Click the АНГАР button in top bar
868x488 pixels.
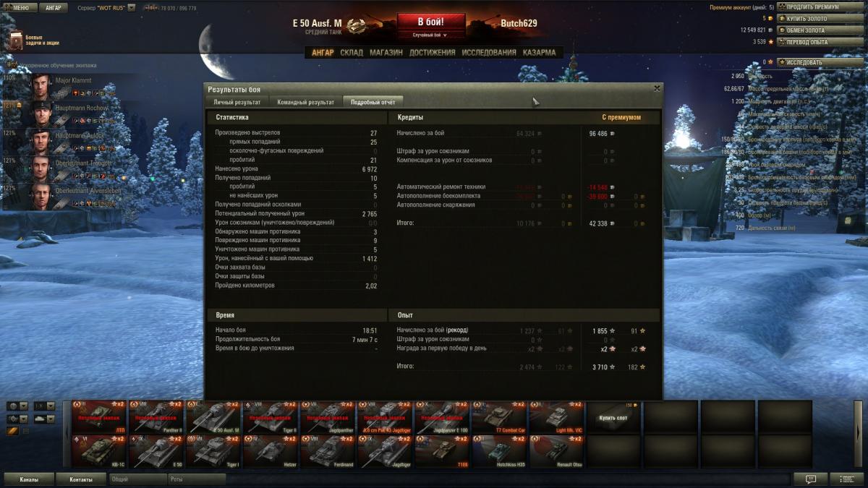click(x=53, y=8)
